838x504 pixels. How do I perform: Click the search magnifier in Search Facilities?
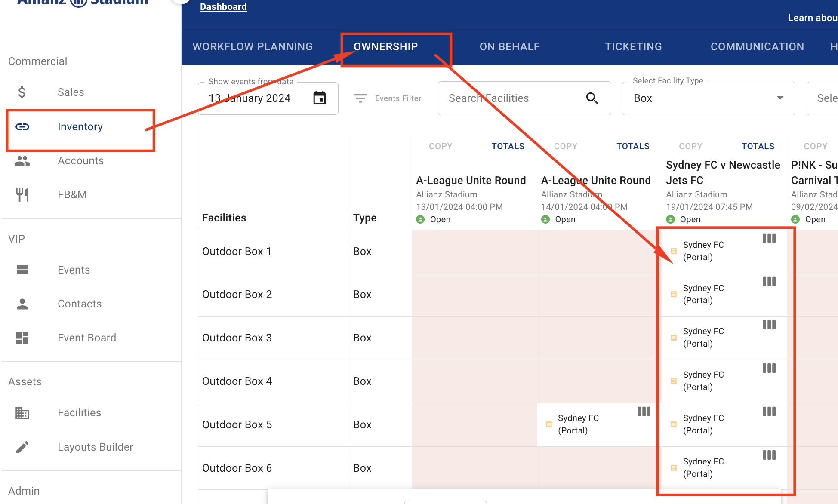click(x=592, y=98)
